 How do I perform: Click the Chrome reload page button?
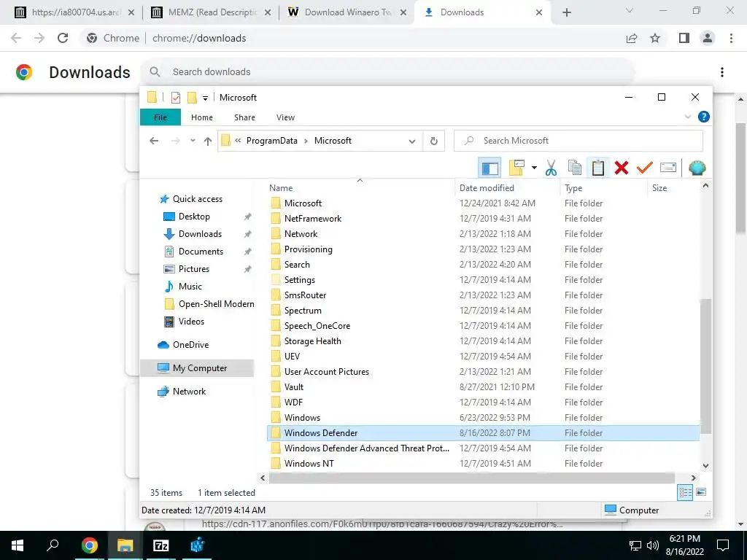[x=63, y=38]
